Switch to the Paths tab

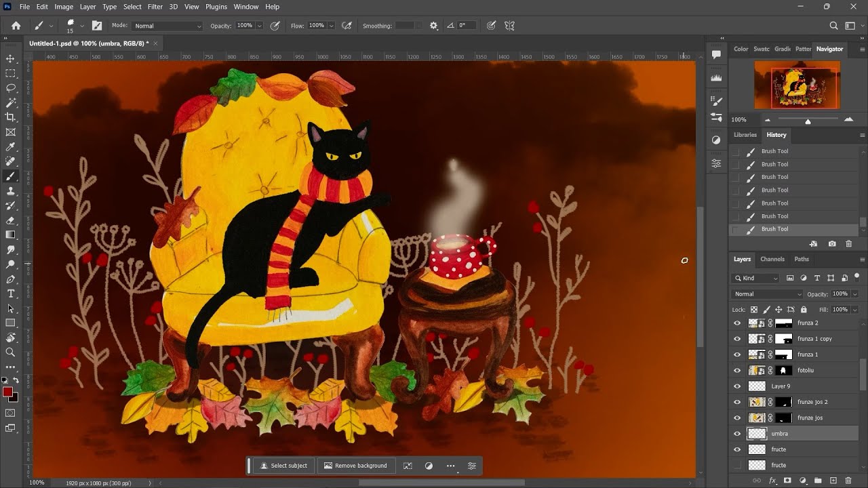coord(802,259)
